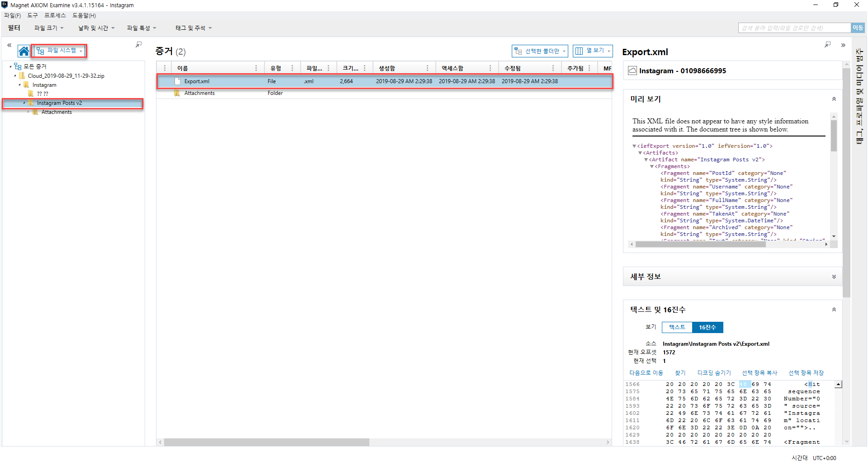Open the leftmost grid options menu
This screenshot has height=470, width=868.
[165, 68]
